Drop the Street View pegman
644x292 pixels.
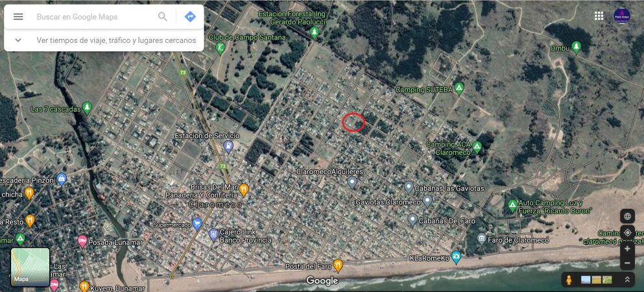coord(568,280)
